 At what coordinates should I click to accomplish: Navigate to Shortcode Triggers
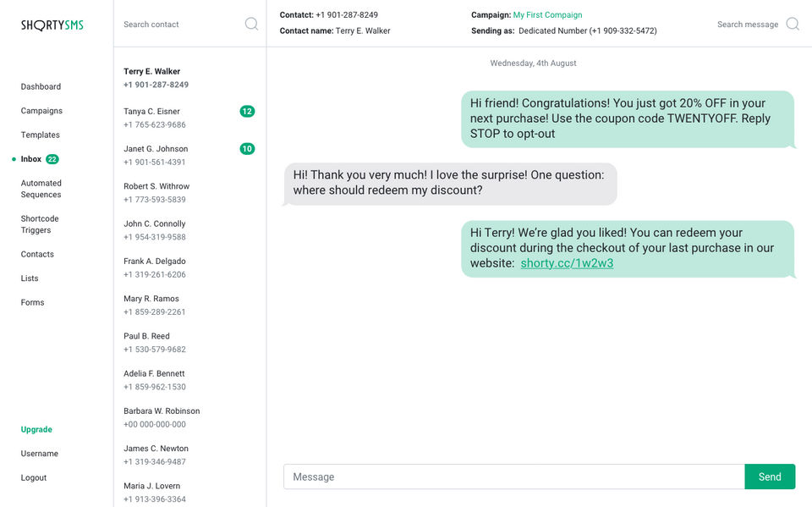[40, 224]
